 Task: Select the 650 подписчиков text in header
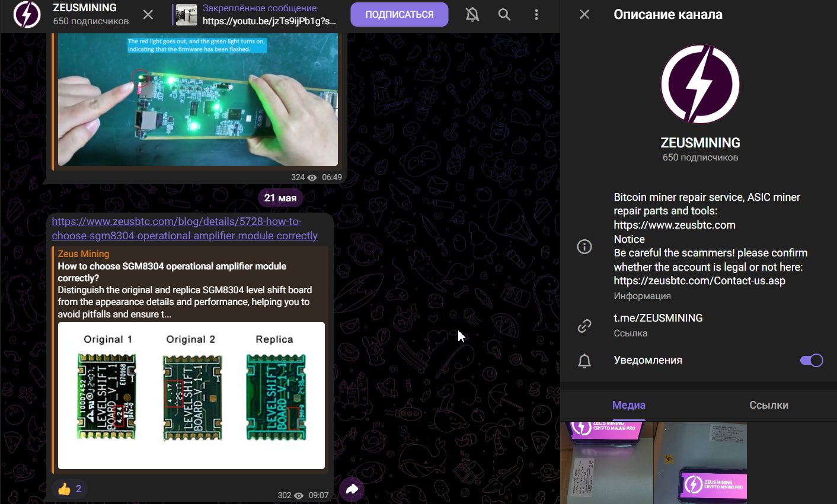pyautogui.click(x=91, y=21)
